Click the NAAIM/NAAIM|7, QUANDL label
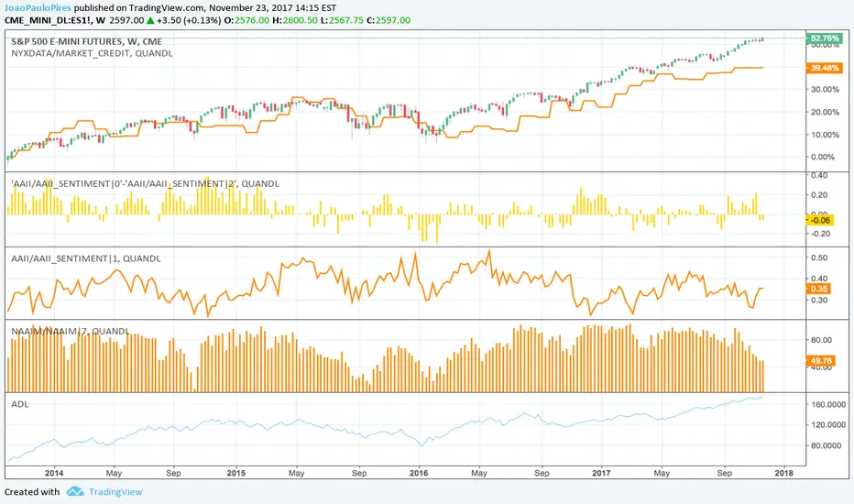Screen dimensions: 854x504 (x=71, y=332)
